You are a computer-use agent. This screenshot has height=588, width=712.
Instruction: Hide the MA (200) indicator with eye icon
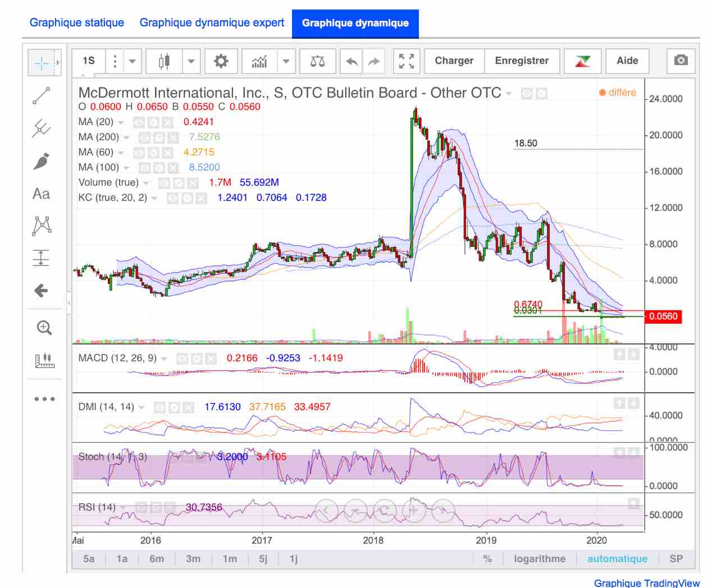click(x=145, y=137)
